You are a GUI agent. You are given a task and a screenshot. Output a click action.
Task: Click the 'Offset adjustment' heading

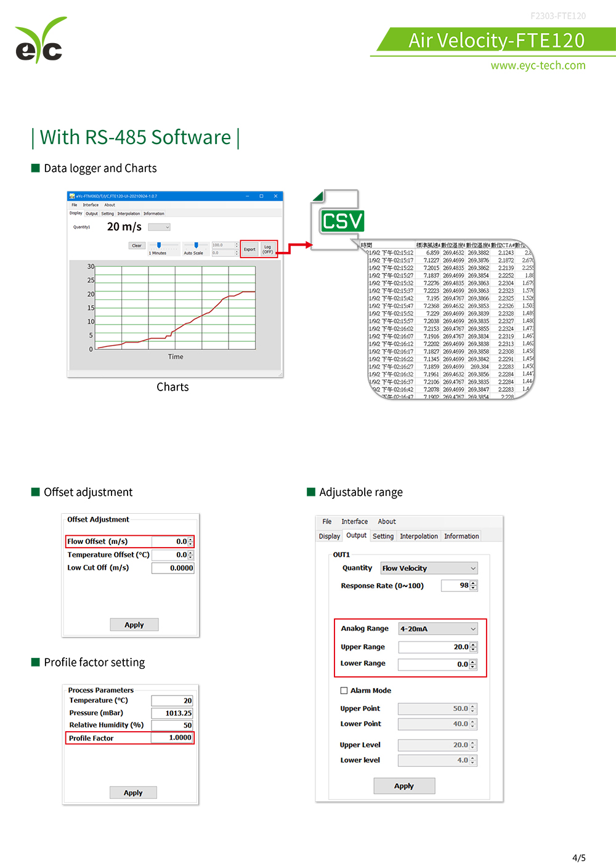[88, 492]
